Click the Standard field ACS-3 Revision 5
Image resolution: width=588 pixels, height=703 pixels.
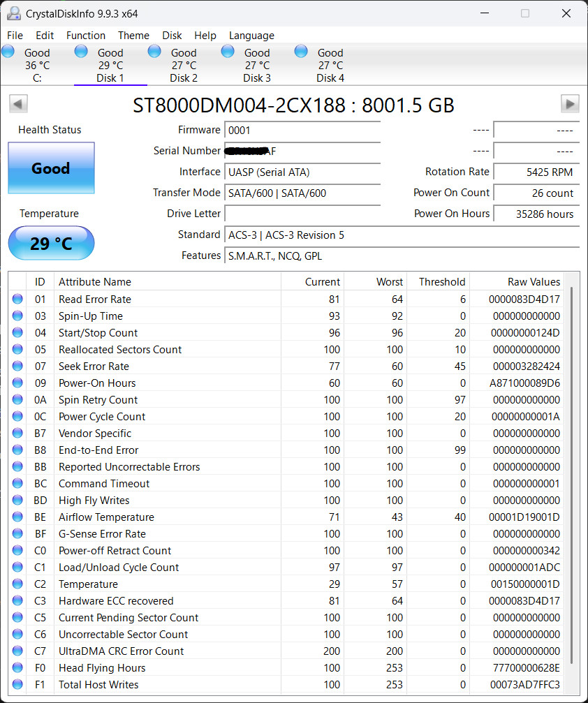(x=402, y=235)
